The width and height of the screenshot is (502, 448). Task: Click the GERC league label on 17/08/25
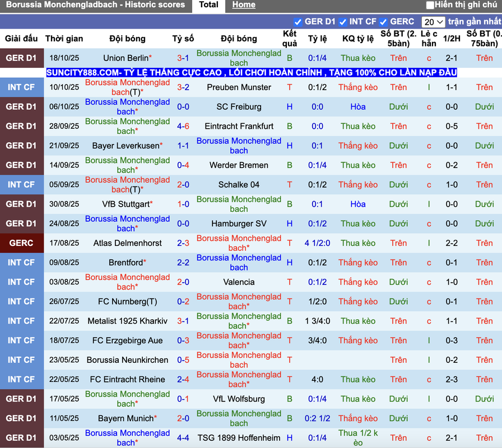(x=21, y=243)
